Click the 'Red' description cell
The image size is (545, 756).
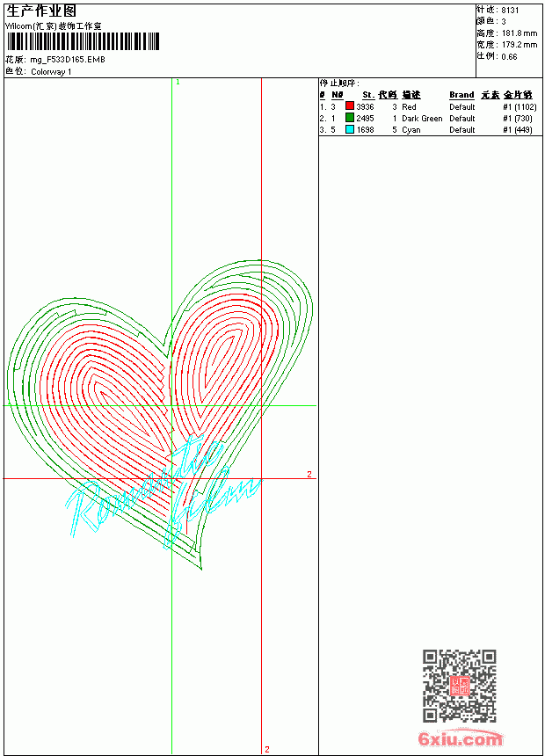coord(409,107)
